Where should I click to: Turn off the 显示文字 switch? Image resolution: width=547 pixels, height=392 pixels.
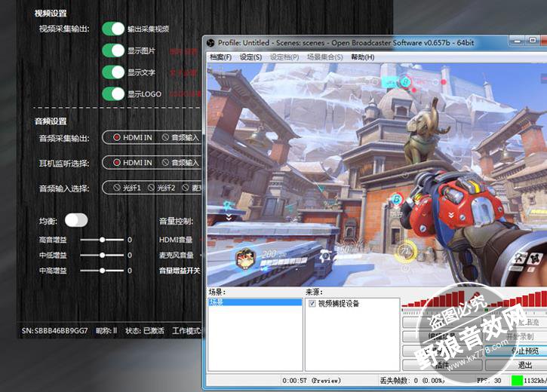tap(113, 72)
